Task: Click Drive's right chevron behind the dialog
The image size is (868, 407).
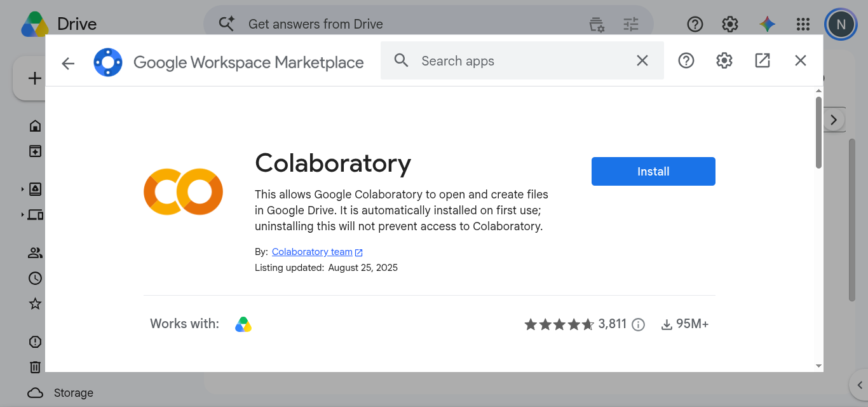Action: [x=834, y=120]
